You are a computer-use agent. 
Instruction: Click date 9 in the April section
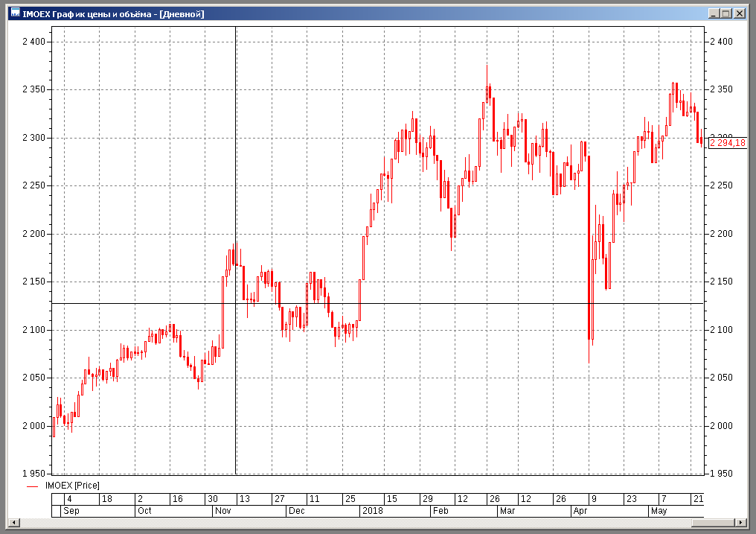594,499
